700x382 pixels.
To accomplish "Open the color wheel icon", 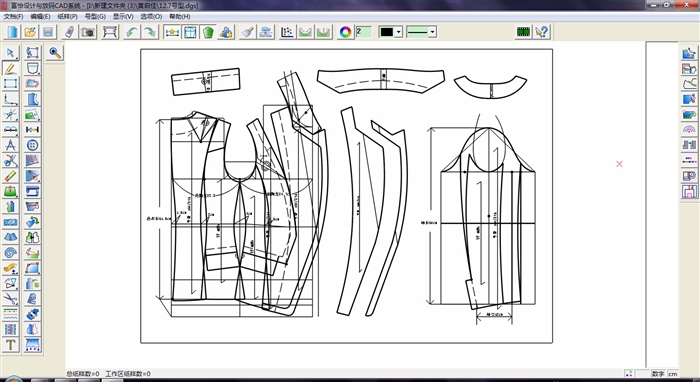I will [x=345, y=32].
